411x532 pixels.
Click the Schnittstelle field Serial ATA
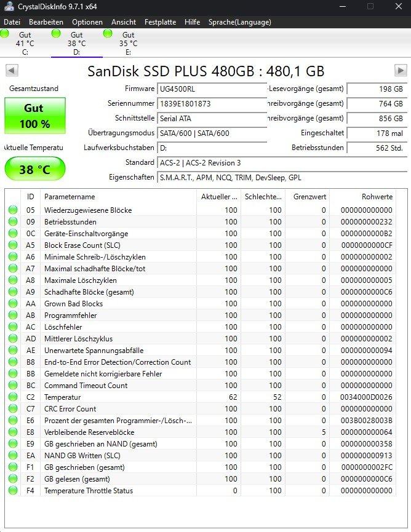tap(212, 119)
